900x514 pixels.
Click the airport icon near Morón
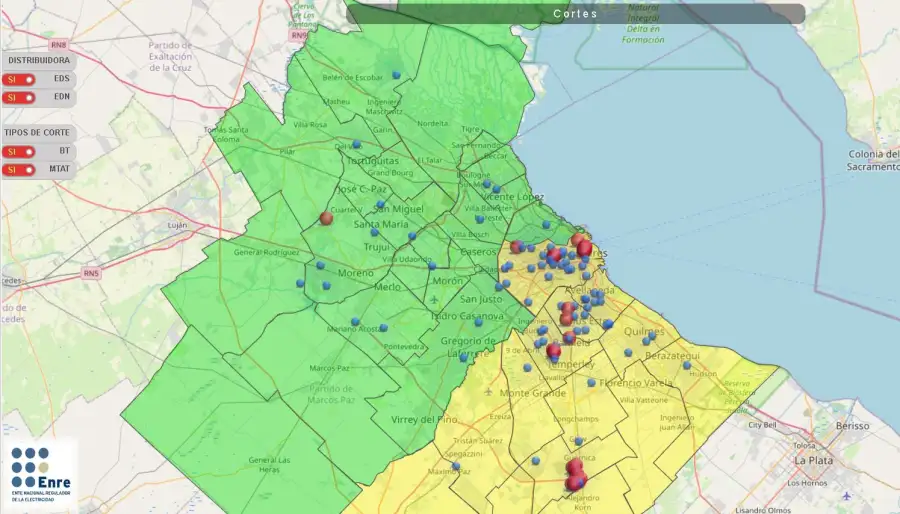435,299
